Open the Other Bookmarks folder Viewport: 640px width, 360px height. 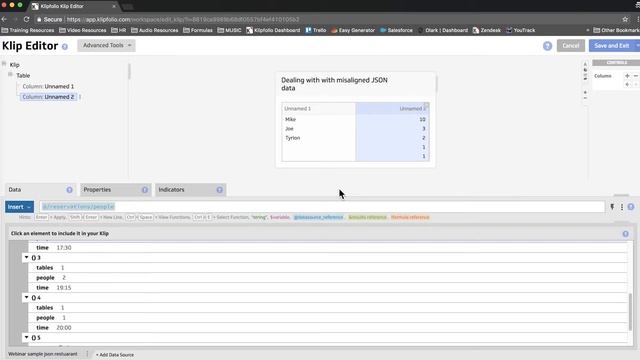click(x=616, y=30)
